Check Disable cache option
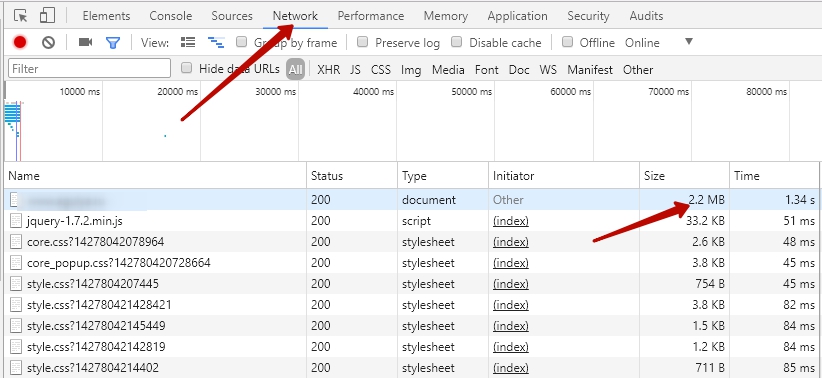The height and width of the screenshot is (378, 822). pos(457,42)
